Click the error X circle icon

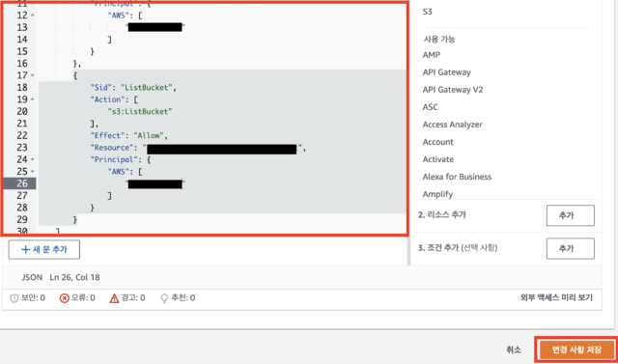point(65,298)
